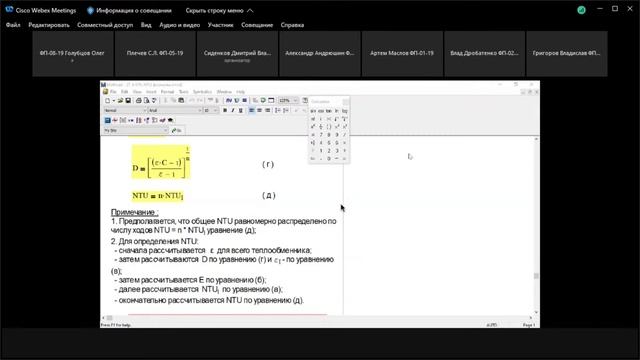Open Print Preview in Mathcad toolbar
This screenshot has width=640, height=360.
coord(147,100)
